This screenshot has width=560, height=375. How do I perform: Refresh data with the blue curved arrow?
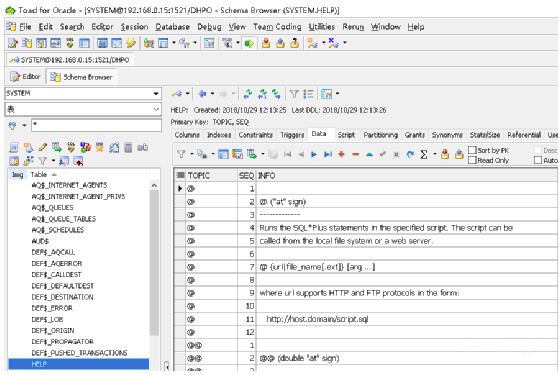point(410,154)
